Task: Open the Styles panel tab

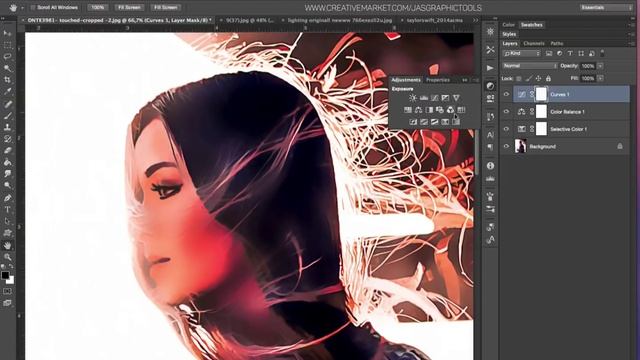Action: 509,34
